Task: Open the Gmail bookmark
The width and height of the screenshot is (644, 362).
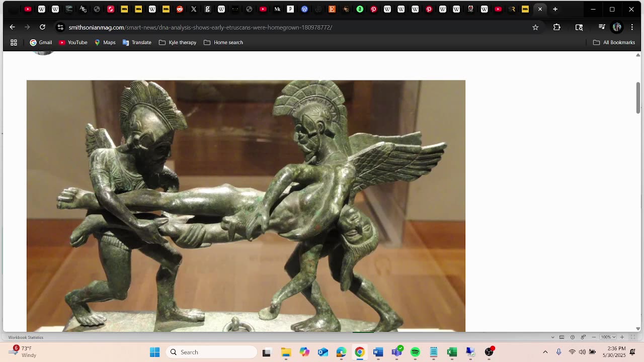Action: [41, 42]
